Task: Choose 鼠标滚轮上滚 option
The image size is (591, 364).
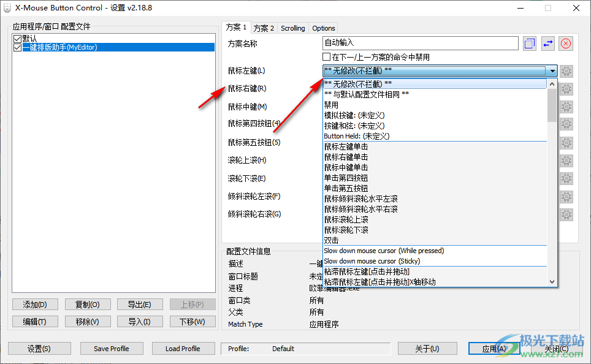Action: click(x=435, y=219)
